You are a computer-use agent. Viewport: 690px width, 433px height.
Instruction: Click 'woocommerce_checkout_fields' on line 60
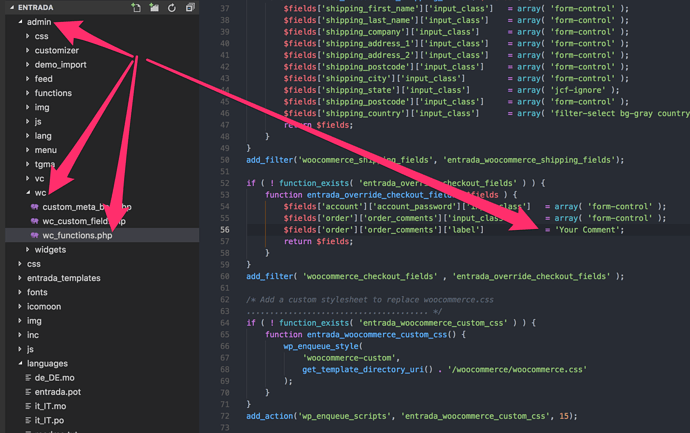click(x=370, y=276)
